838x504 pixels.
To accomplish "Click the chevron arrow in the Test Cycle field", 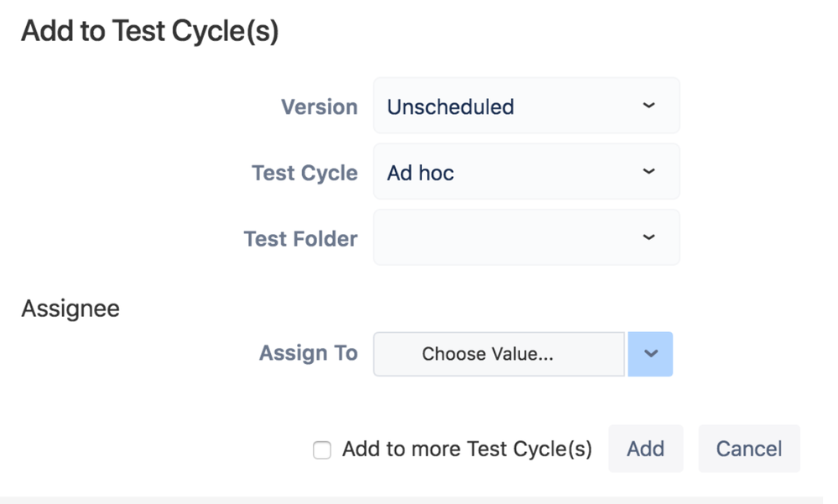I will point(648,171).
